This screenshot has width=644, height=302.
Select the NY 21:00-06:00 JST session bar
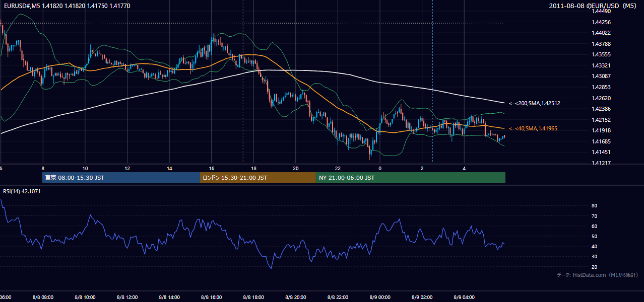(411, 178)
